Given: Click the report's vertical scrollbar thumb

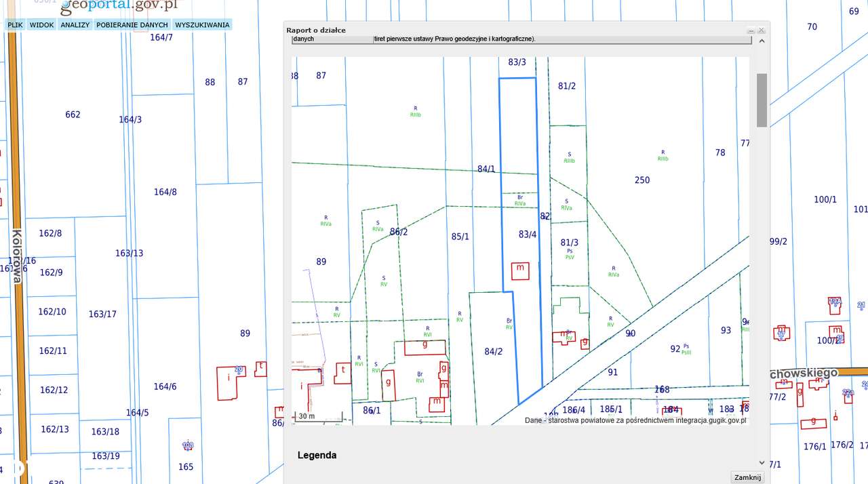Looking at the screenshot, I should (762, 100).
